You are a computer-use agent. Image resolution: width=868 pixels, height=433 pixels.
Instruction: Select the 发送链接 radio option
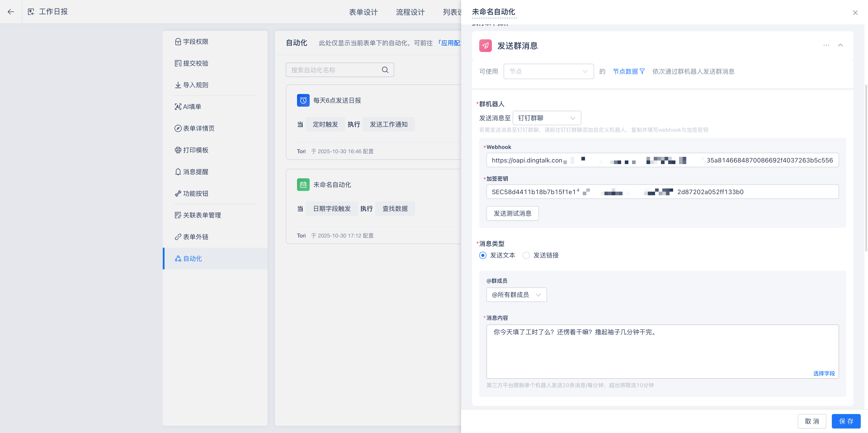tap(526, 255)
